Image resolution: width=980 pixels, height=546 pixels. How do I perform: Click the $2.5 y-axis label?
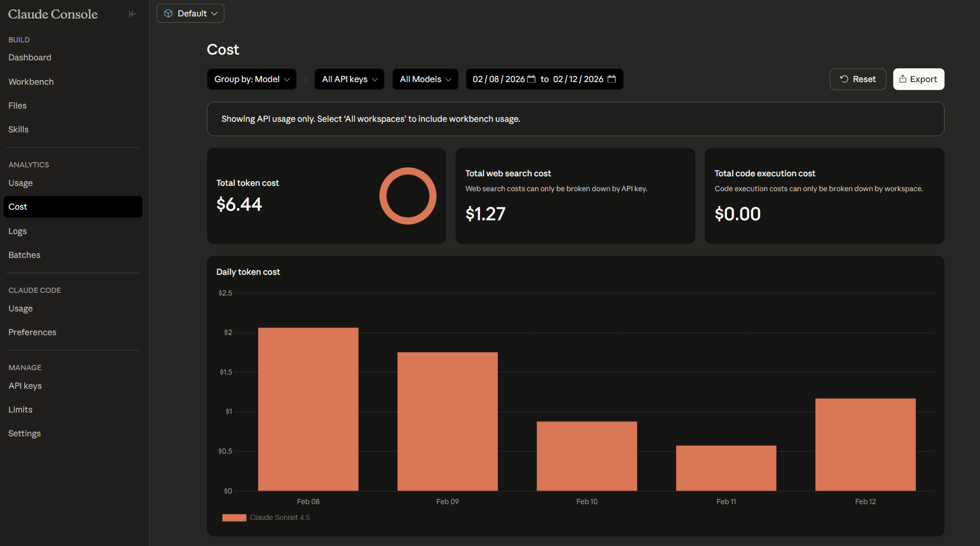tap(225, 293)
